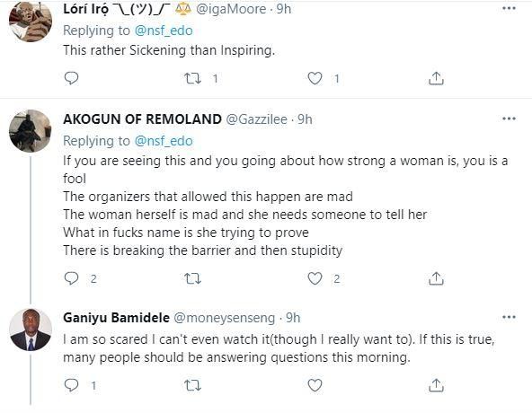
Task: Like the 'Sickening than Inspiring' tweet
Action: [315, 78]
